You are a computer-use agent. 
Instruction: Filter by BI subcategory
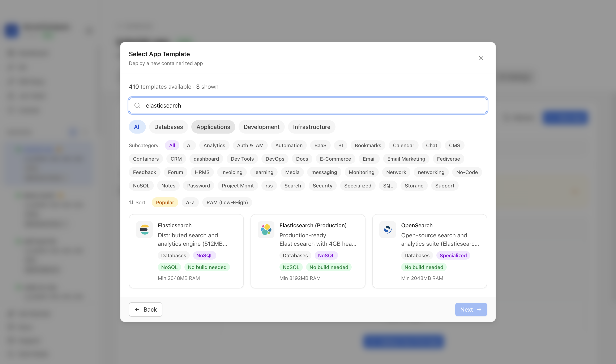click(340, 146)
